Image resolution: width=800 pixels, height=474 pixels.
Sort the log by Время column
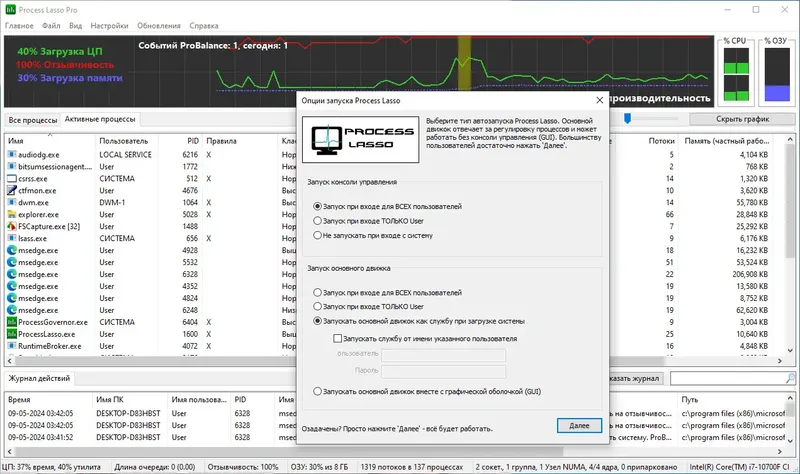coord(49,400)
